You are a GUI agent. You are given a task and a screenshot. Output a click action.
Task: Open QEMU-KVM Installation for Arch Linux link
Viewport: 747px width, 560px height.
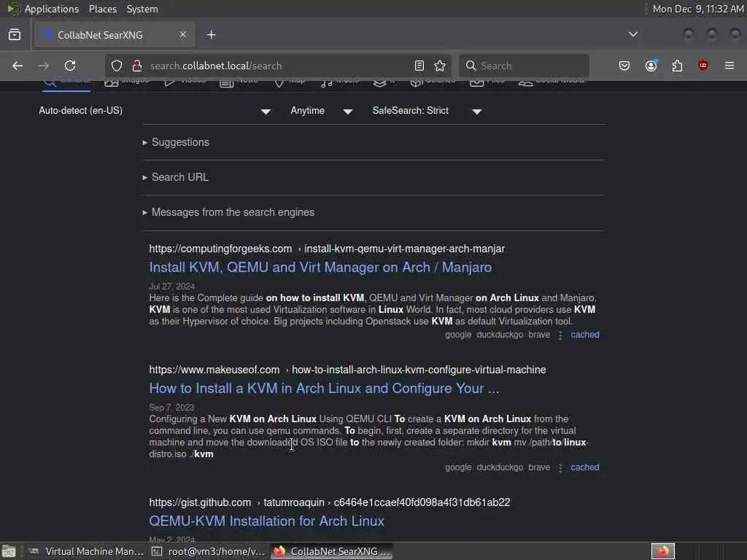pyautogui.click(x=266, y=521)
